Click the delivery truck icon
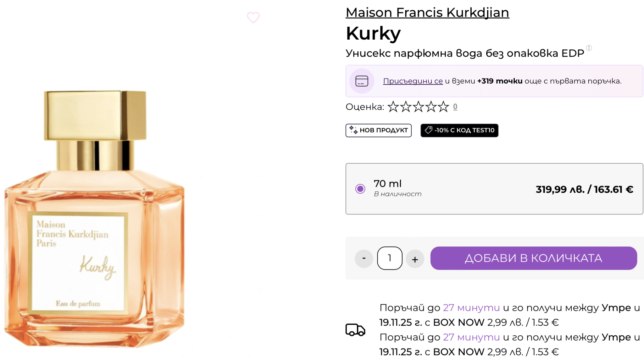644x358 pixels. click(355, 330)
